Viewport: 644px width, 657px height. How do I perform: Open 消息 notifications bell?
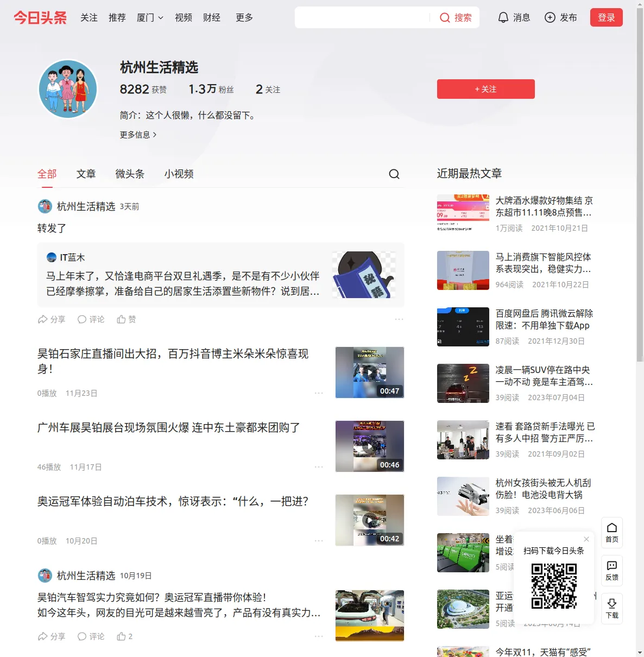[x=503, y=17]
